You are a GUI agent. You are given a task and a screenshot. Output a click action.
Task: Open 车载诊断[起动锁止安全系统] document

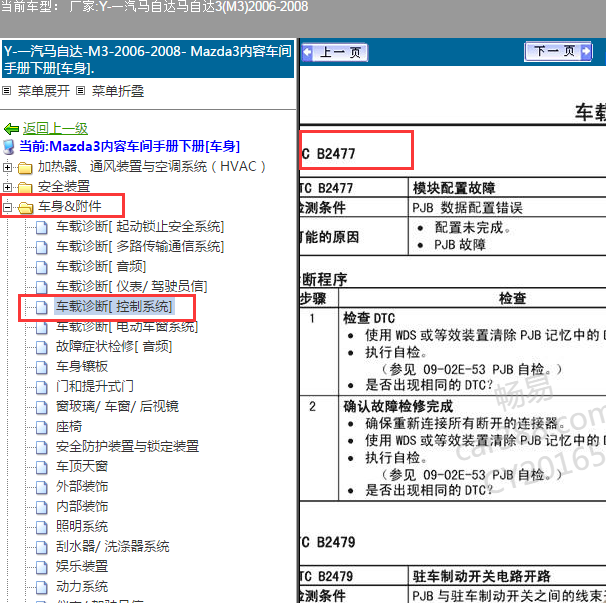140,227
